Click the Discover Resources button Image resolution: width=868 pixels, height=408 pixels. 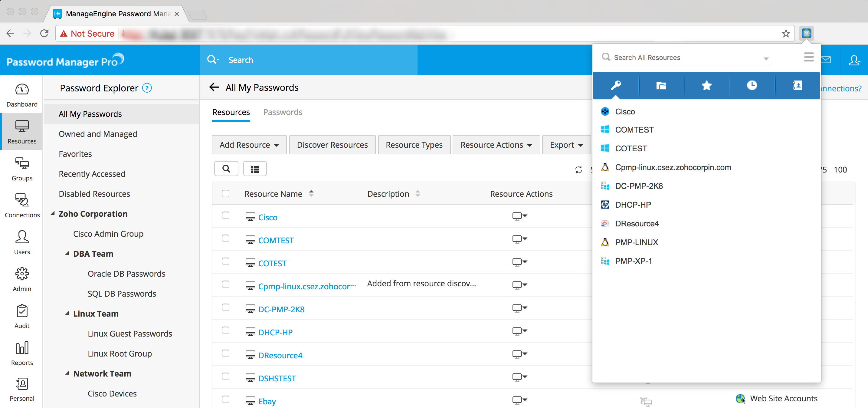point(332,145)
